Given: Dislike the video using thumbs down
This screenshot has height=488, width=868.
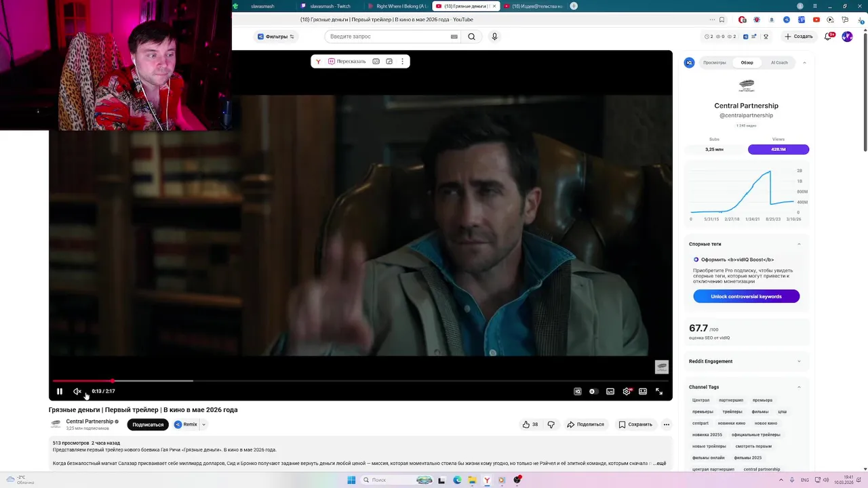Looking at the screenshot, I should tap(551, 424).
